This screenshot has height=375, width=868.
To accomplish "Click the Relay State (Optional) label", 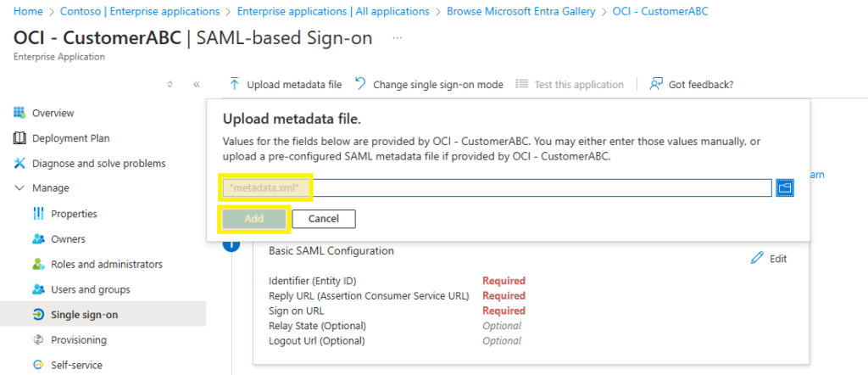I will 317,325.
